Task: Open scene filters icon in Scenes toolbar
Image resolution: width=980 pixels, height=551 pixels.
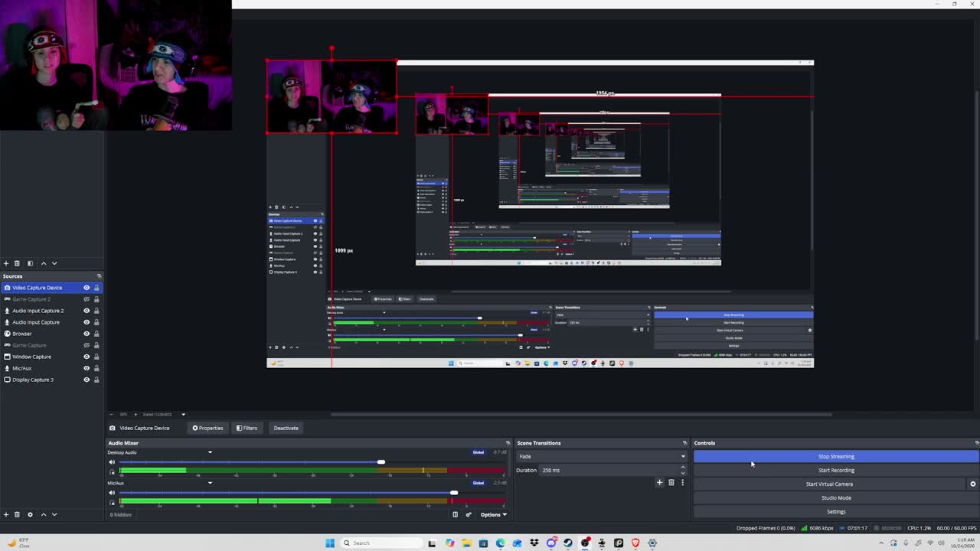Action: click(x=30, y=263)
